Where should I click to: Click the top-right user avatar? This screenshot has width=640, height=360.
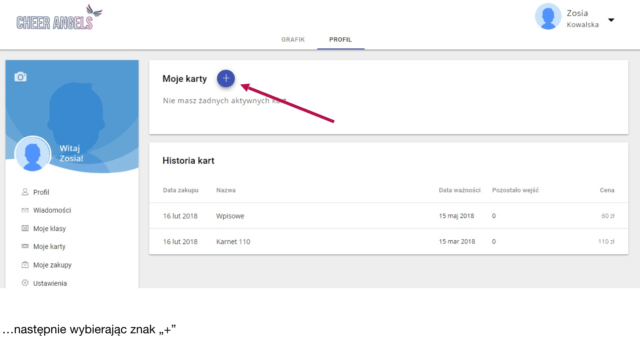click(x=548, y=17)
